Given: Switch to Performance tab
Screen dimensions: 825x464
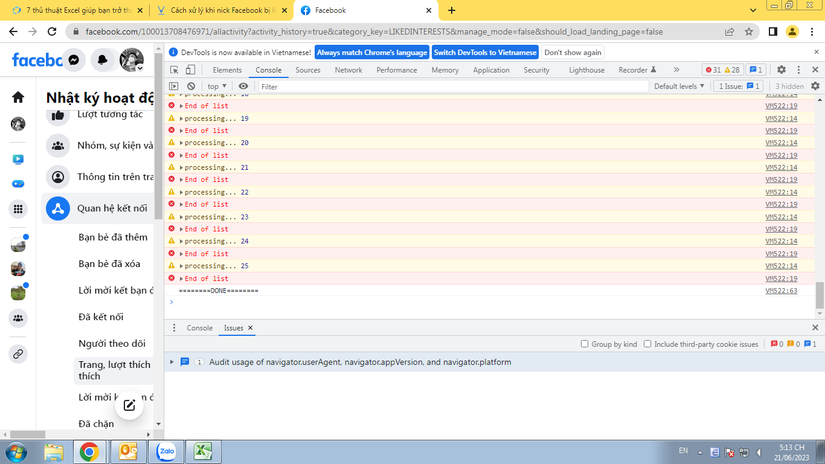Looking at the screenshot, I should [x=397, y=70].
